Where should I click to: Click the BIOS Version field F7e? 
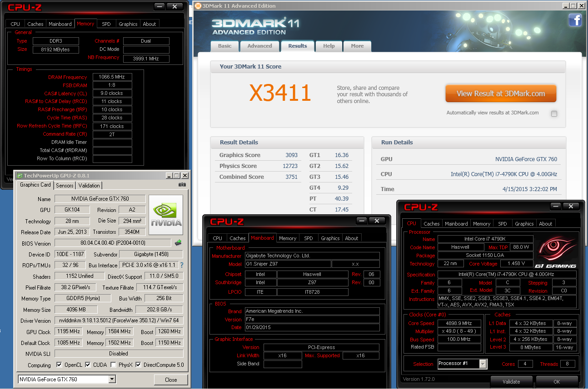[312, 319]
